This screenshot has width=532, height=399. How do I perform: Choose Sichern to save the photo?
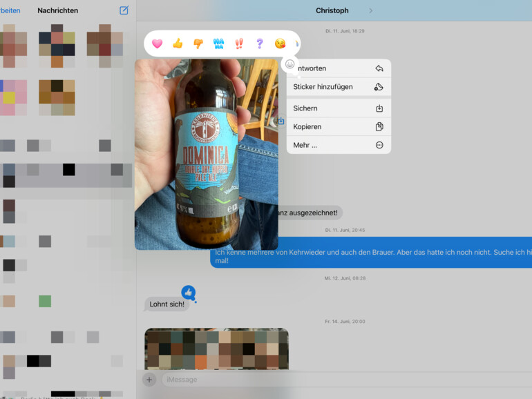click(x=339, y=108)
